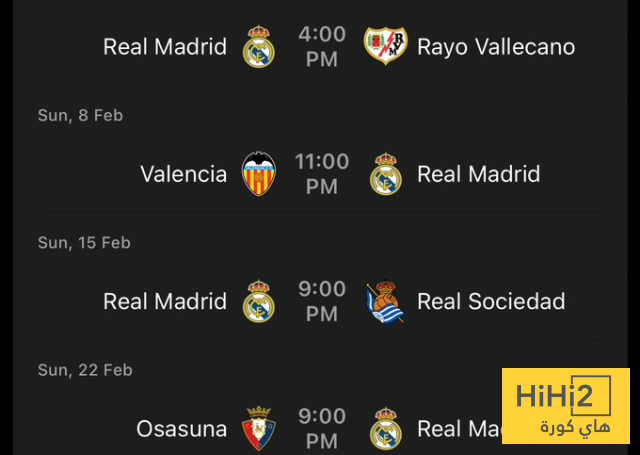Open the Valencia team name
640x455 pixels.
point(184,174)
